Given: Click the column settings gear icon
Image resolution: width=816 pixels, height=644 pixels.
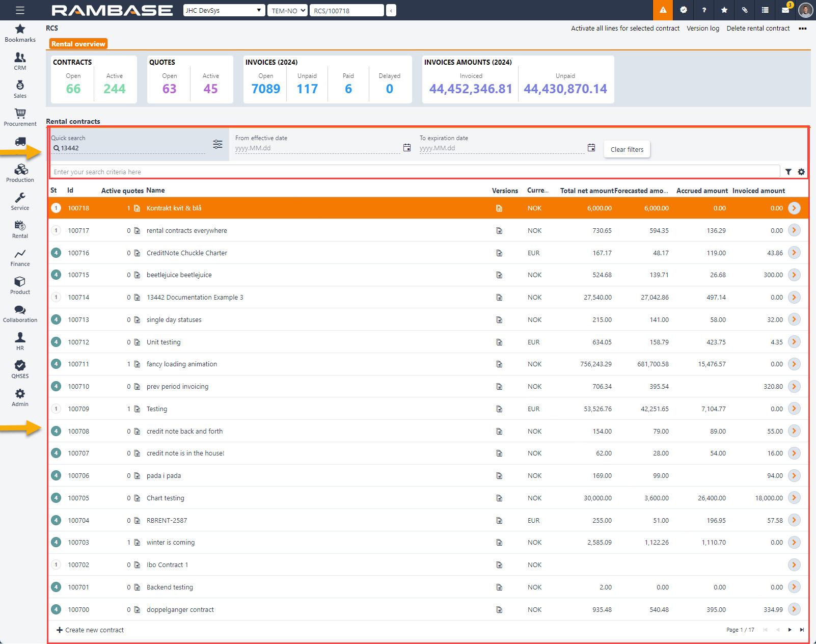Looking at the screenshot, I should click(801, 172).
